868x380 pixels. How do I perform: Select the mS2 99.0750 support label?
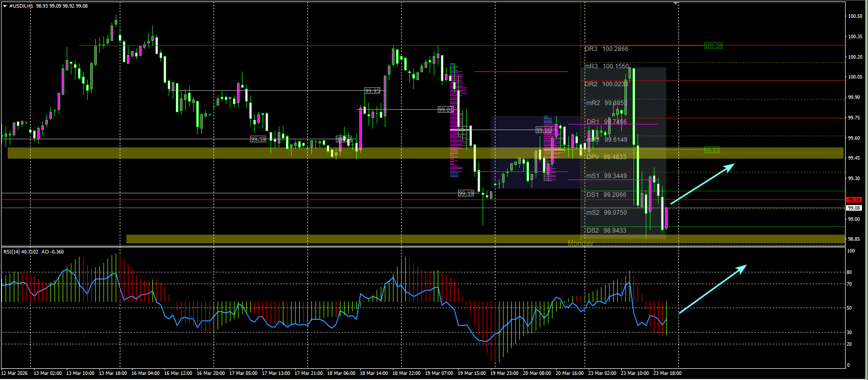click(607, 213)
